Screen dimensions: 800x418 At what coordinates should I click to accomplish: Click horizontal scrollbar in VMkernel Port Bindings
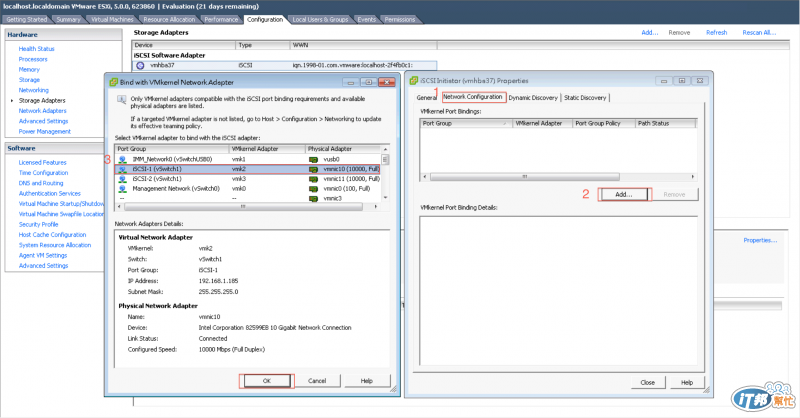pyautogui.click(x=559, y=177)
